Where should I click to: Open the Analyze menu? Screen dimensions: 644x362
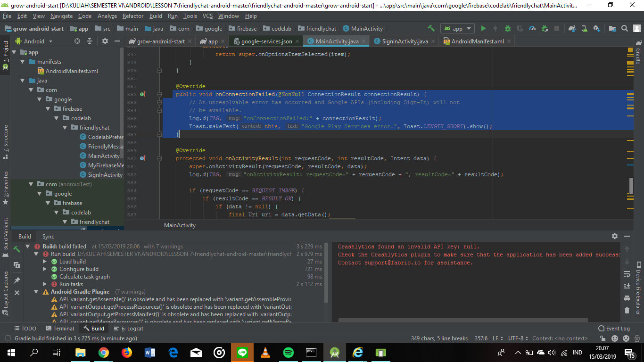coord(107,16)
